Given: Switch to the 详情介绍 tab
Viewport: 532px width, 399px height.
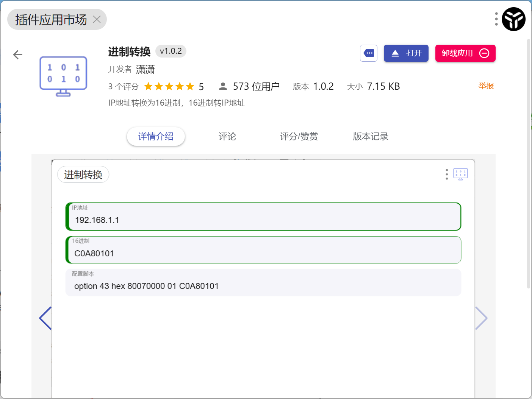Looking at the screenshot, I should [156, 136].
